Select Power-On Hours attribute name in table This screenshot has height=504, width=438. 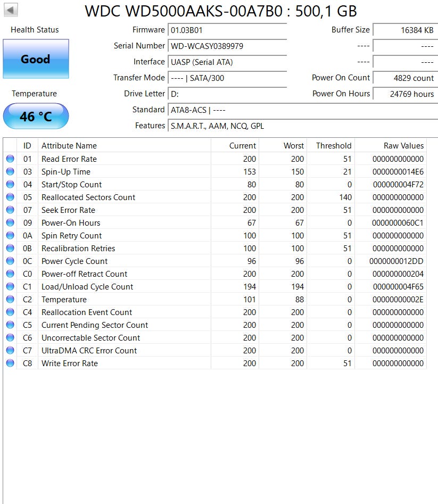click(71, 223)
